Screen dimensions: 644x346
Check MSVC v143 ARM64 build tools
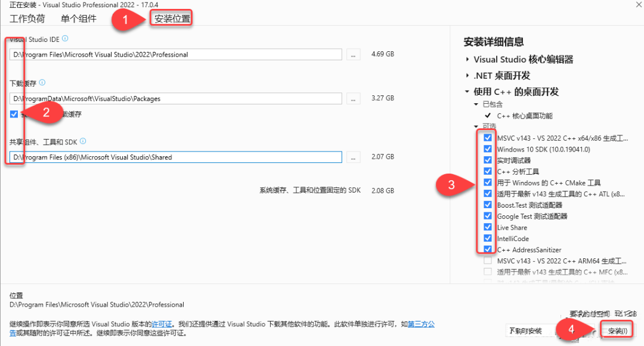click(488, 261)
